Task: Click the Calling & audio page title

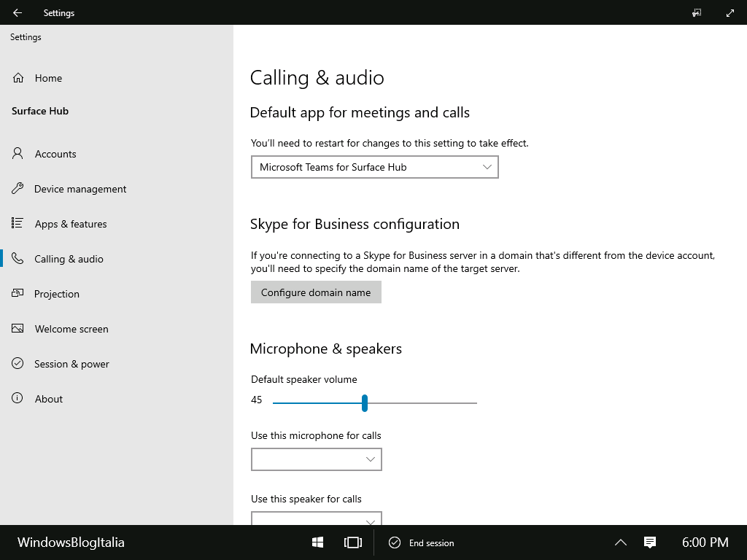Action: tap(317, 77)
